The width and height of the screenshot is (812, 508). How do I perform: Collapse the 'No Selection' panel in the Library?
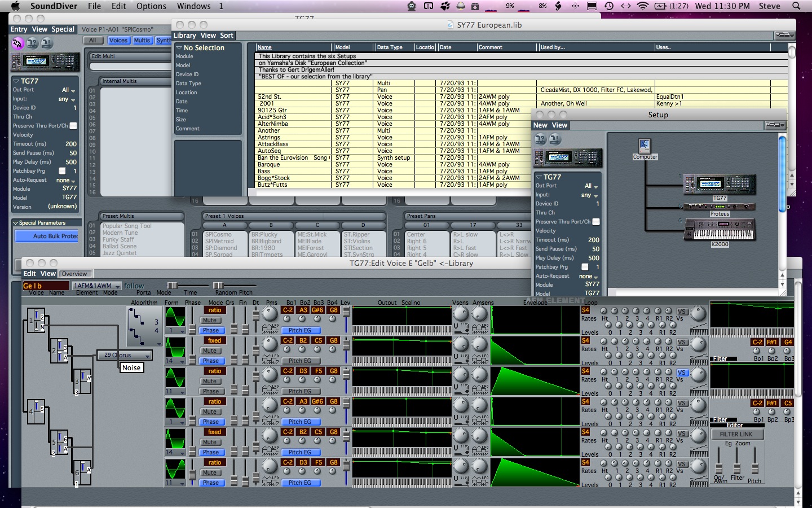[179, 48]
